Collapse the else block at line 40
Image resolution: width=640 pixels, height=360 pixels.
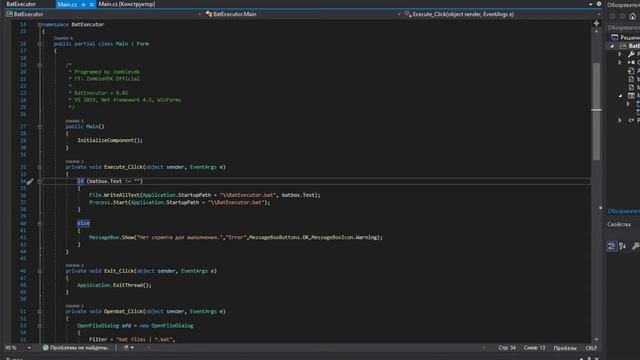click(x=40, y=223)
